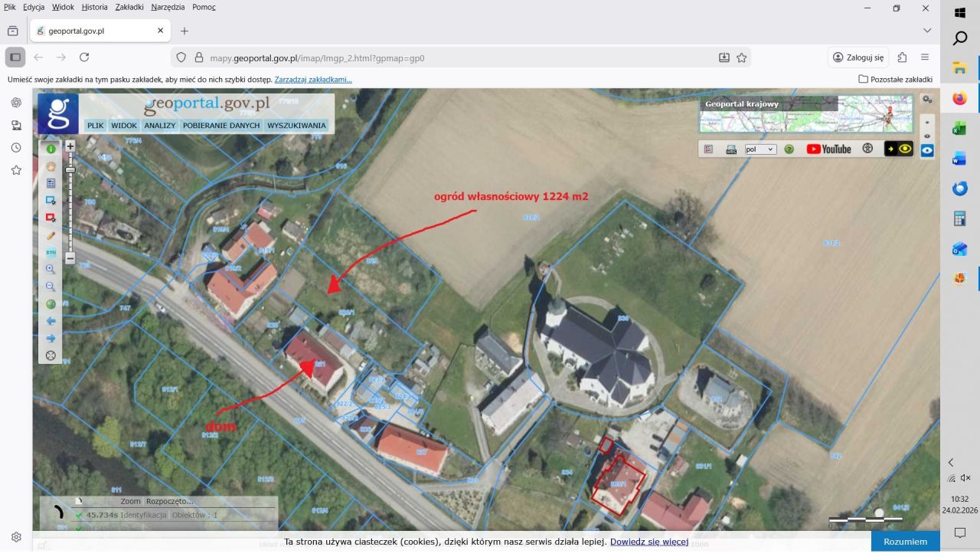Choose the blue rectangle selection tool
This screenshot has height=560, width=980.
pyautogui.click(x=51, y=201)
